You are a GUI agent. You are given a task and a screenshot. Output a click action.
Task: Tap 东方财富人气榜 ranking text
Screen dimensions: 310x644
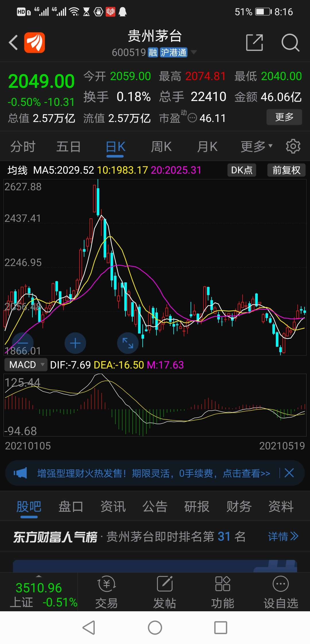pos(55,537)
